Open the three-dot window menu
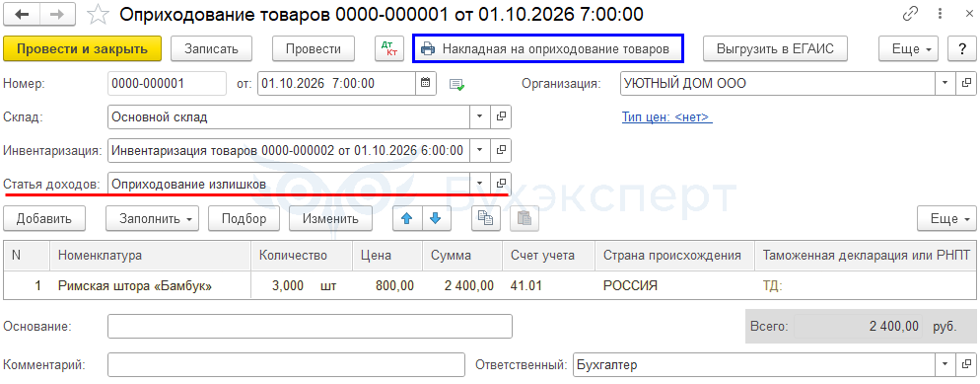 coord(940,14)
